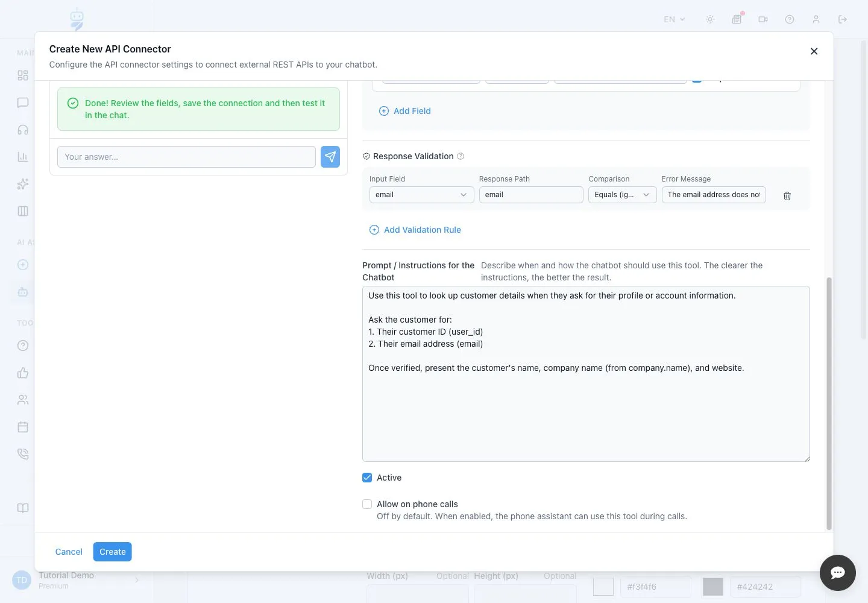Open the question circle icon in sidebar tools
Viewport: 868px width, 603px height.
tap(23, 346)
